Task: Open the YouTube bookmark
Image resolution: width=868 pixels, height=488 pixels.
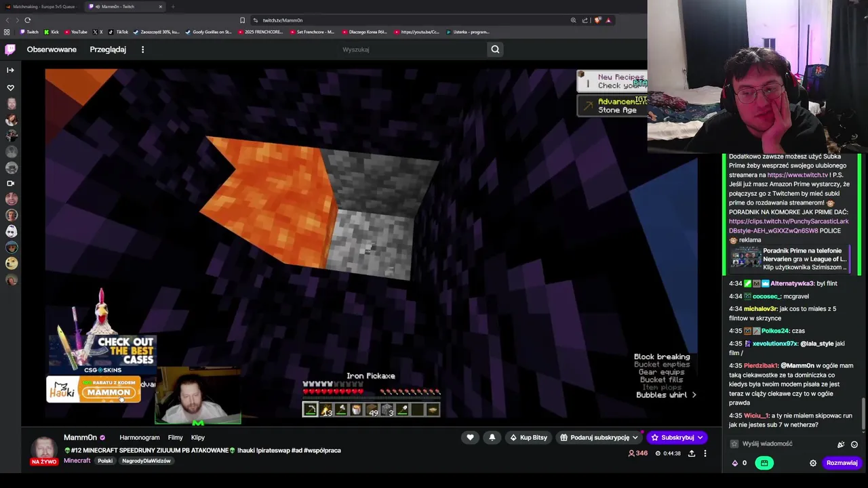Action: 76,32
